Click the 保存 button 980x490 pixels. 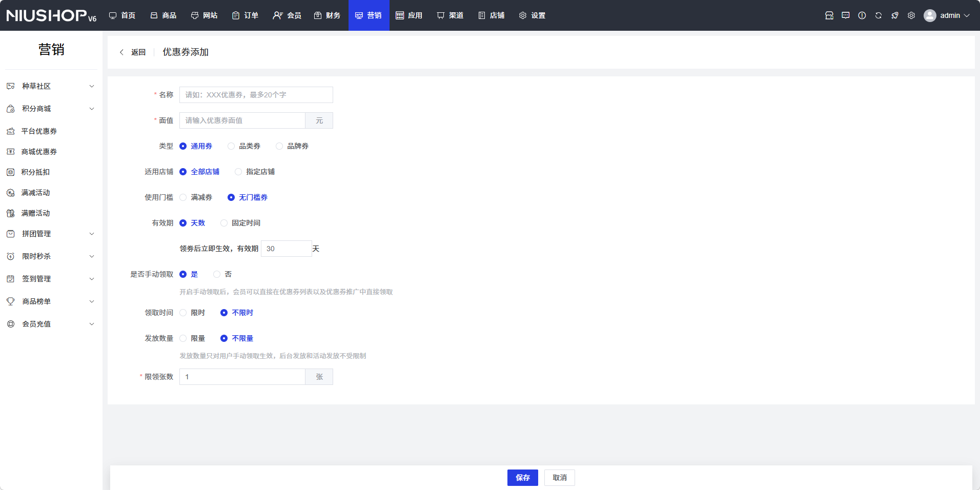[523, 478]
